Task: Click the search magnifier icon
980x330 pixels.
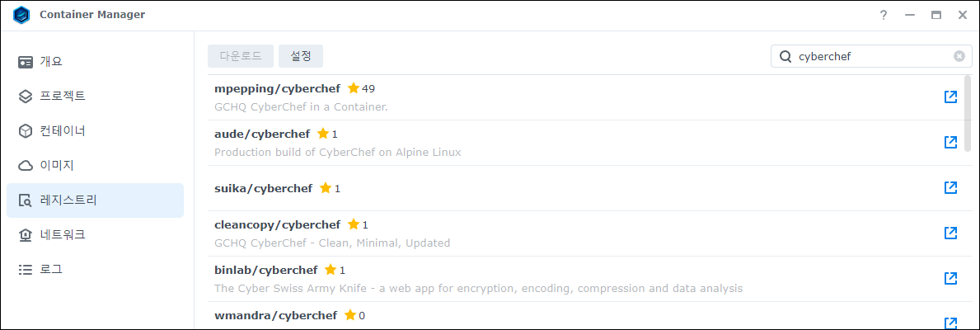Action: (785, 56)
